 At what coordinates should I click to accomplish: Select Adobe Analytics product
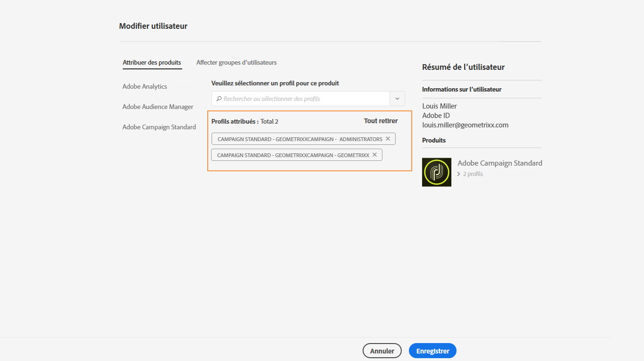click(145, 86)
